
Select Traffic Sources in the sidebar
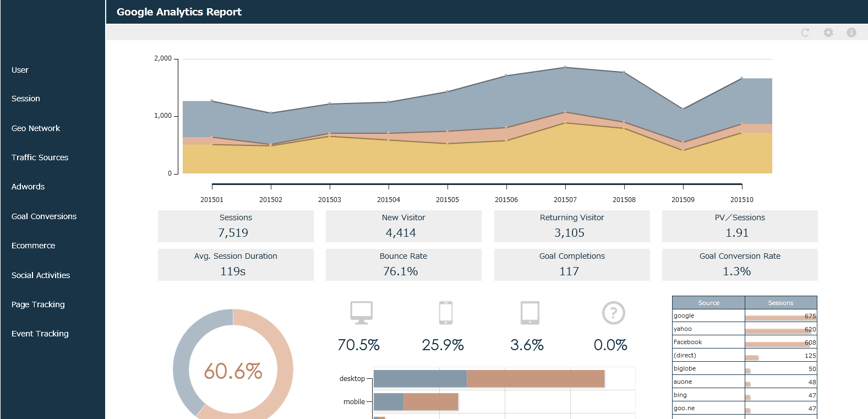[x=40, y=157]
